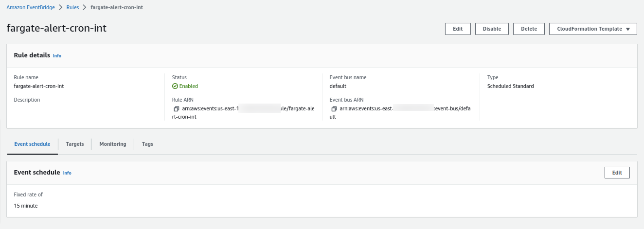
Task: Expand the CloudFormation Template dropdown
Action: click(592, 29)
